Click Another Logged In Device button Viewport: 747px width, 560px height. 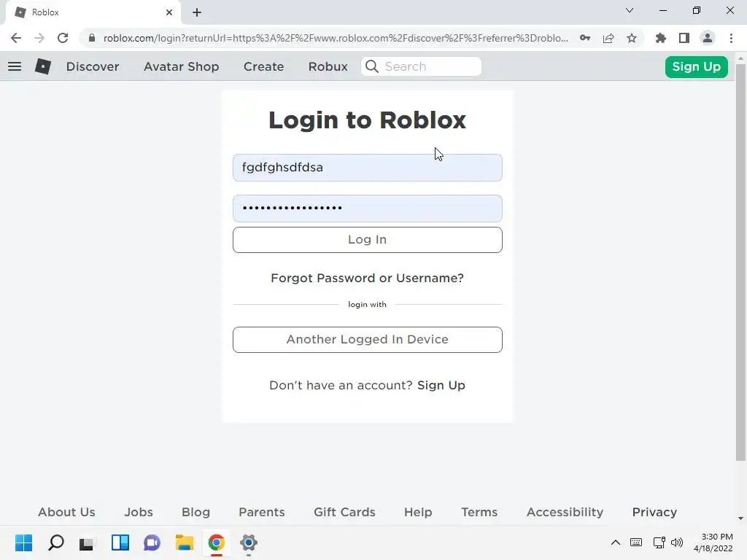click(368, 340)
